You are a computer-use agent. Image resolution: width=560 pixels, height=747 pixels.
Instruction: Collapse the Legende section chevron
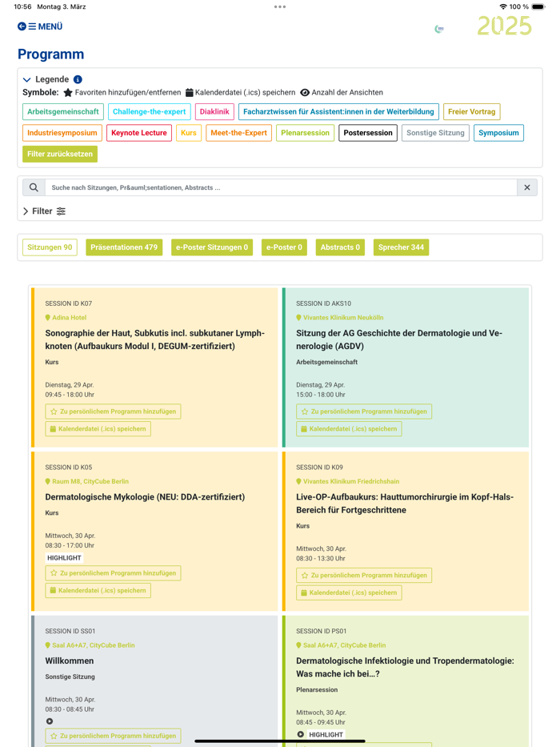pos(26,79)
